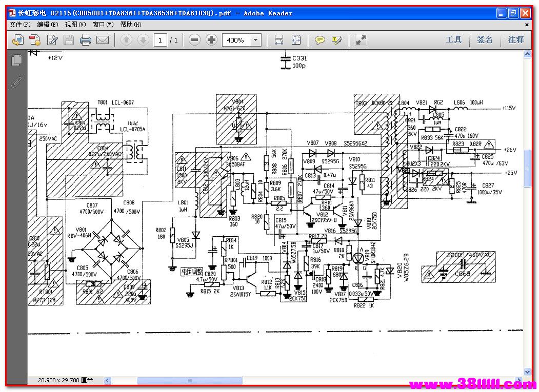The image size is (539, 392).
Task: Open the 视图(V) menu
Action: [x=75, y=25]
